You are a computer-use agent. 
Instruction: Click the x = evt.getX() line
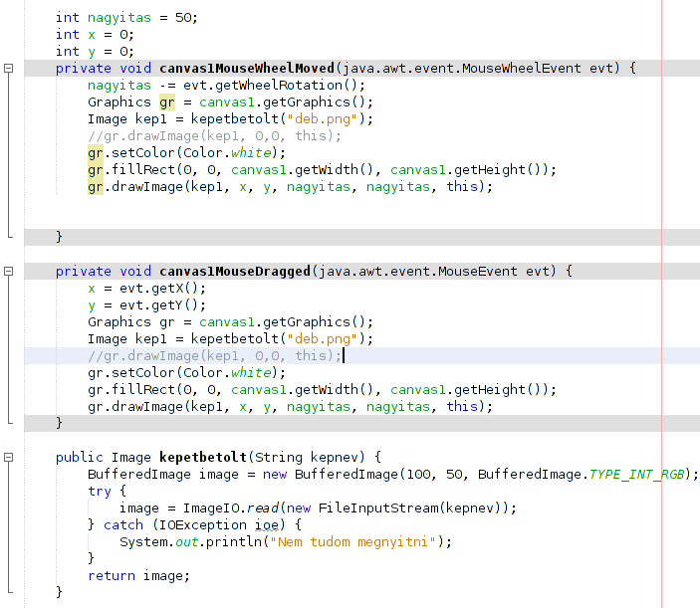146,288
